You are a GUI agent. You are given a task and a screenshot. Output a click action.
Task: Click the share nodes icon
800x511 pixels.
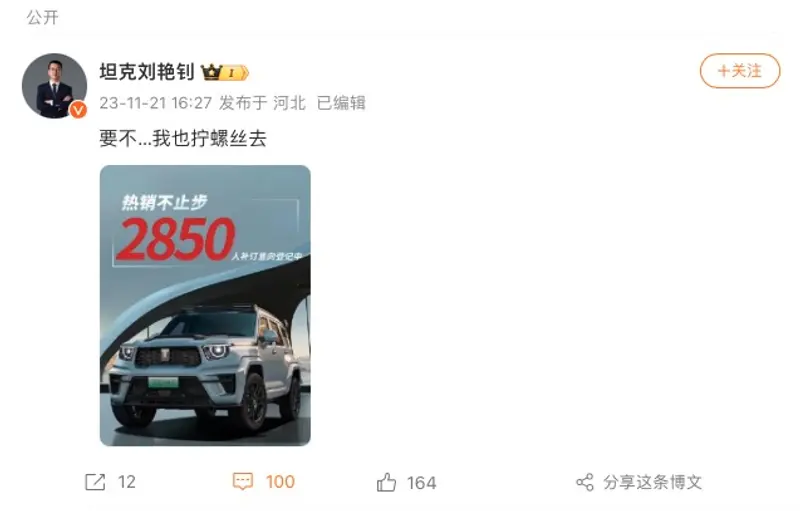585,482
